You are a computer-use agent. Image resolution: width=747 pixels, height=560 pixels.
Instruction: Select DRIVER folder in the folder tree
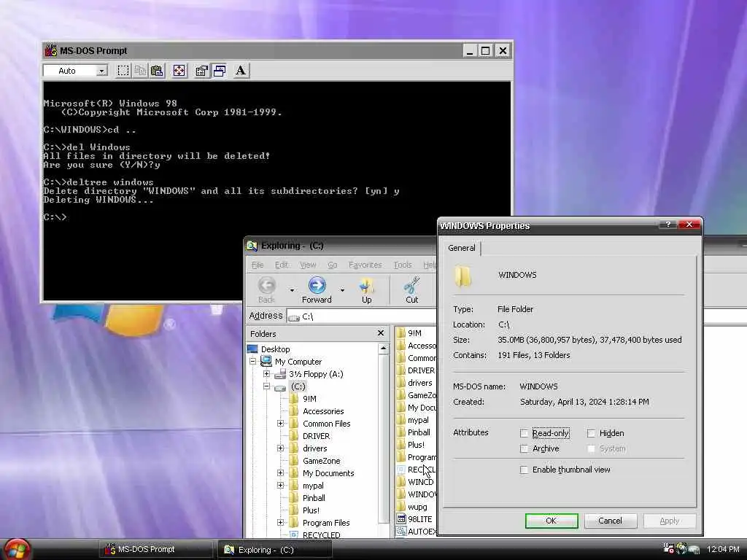tap(316, 436)
